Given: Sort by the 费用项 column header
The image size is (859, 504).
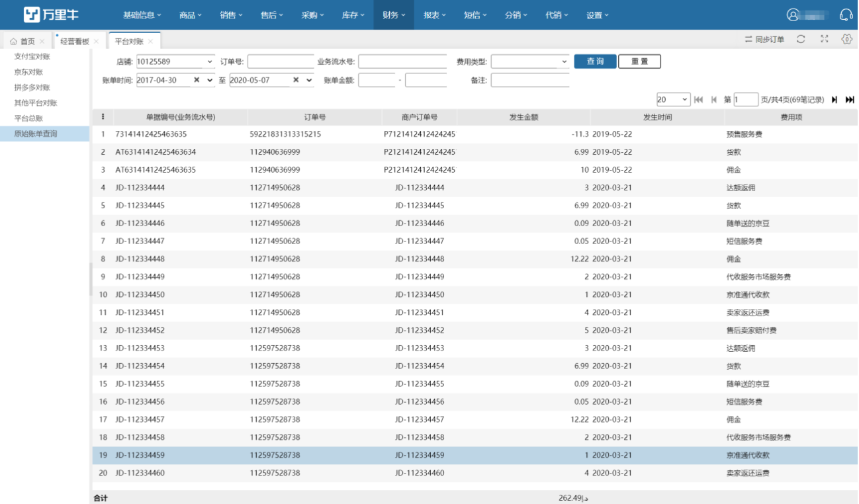Looking at the screenshot, I should (x=791, y=117).
